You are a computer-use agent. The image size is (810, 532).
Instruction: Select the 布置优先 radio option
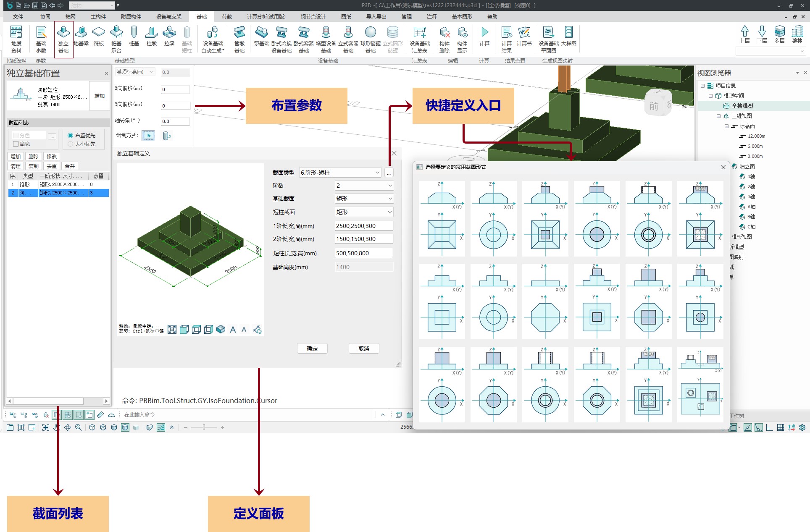click(71, 136)
